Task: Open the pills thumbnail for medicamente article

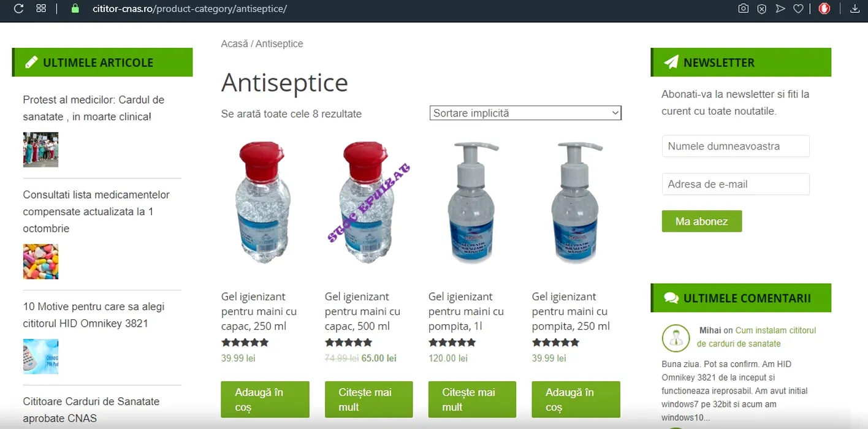Action: (40, 262)
